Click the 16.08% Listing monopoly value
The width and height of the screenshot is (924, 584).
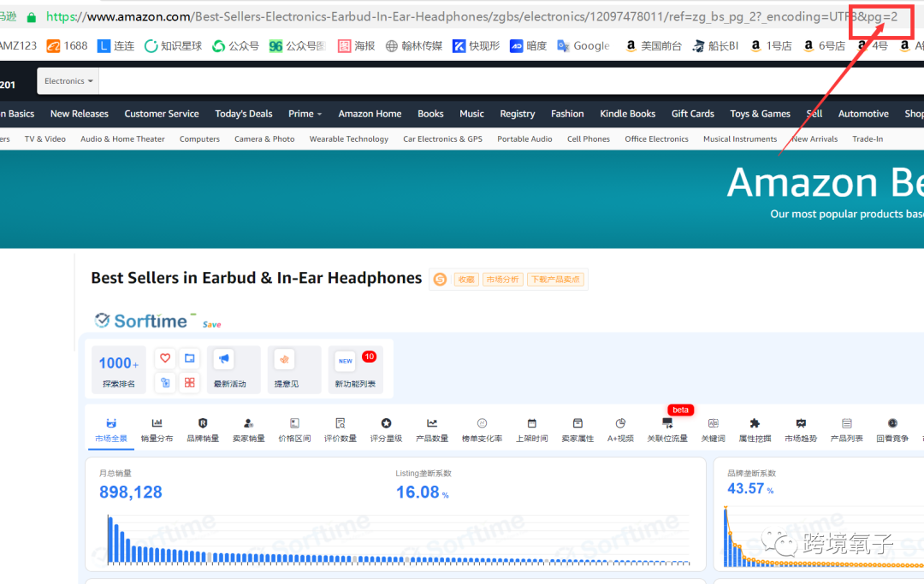tap(422, 493)
